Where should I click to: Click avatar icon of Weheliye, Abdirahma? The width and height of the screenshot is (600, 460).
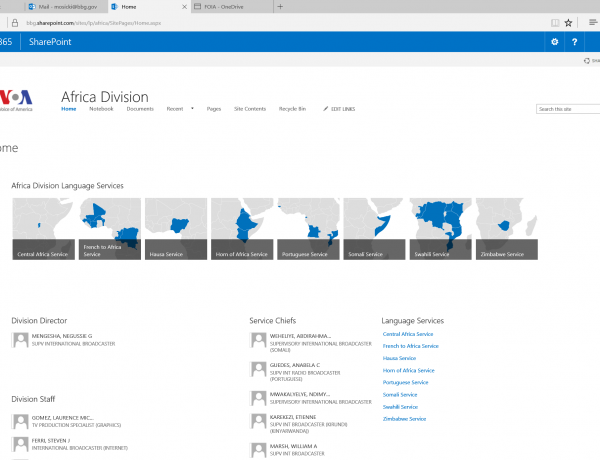(x=258, y=339)
